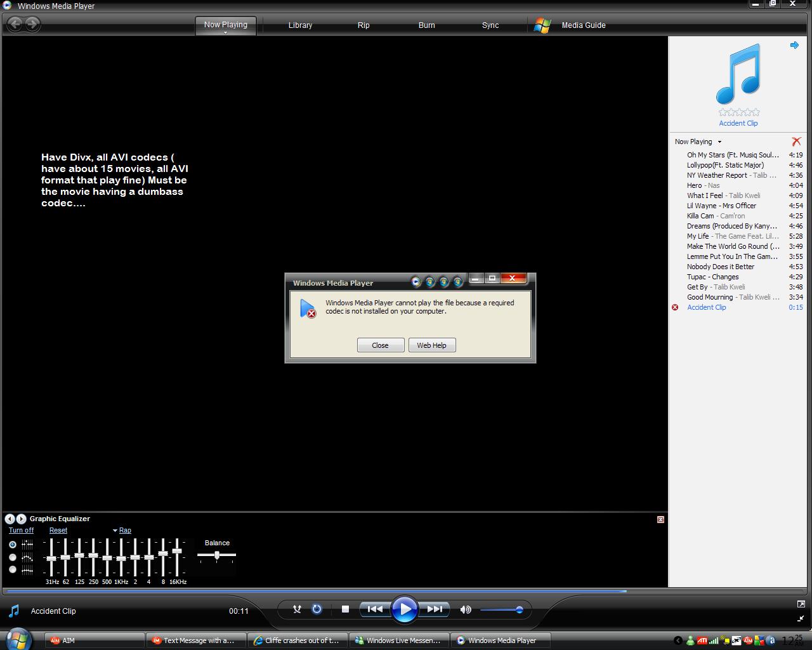Click the red error icon beside Accident Clip
The height and width of the screenshot is (650, 812).
coord(675,307)
